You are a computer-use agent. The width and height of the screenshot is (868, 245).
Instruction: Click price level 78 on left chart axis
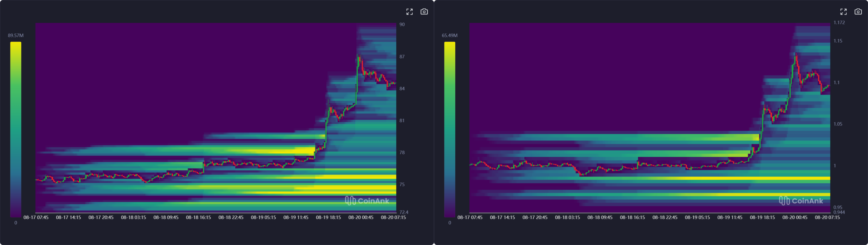tap(402, 153)
